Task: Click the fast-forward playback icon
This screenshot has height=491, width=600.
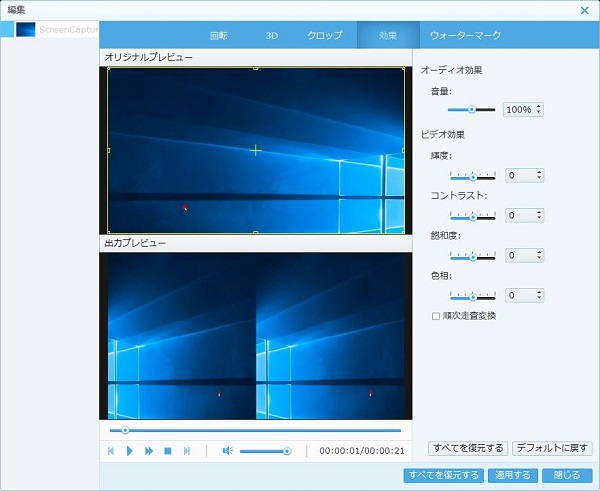Action: [x=149, y=451]
